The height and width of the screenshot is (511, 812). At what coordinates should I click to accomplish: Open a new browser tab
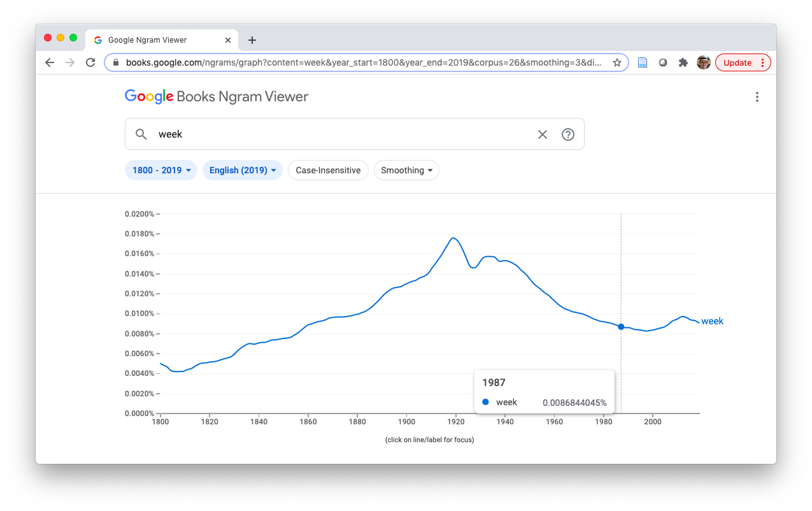252,40
